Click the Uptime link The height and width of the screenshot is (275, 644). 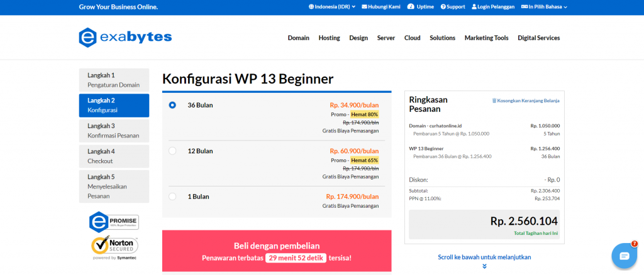tap(421, 7)
